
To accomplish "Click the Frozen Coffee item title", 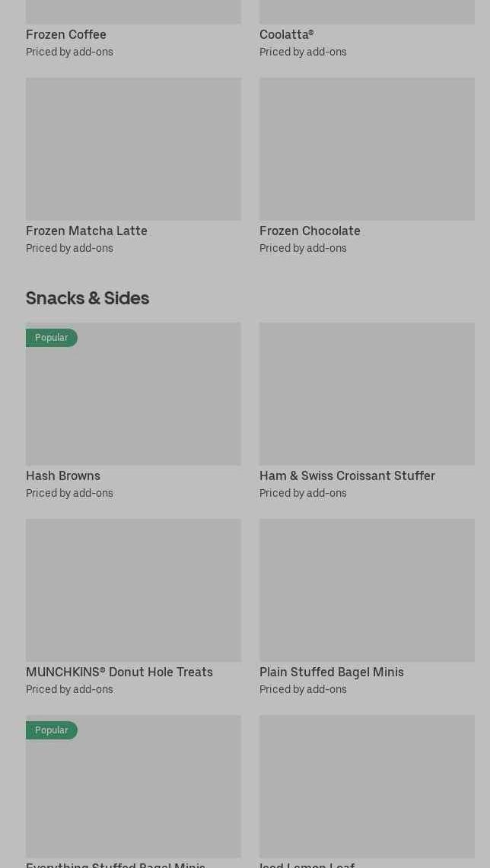I will pyautogui.click(x=66, y=34).
